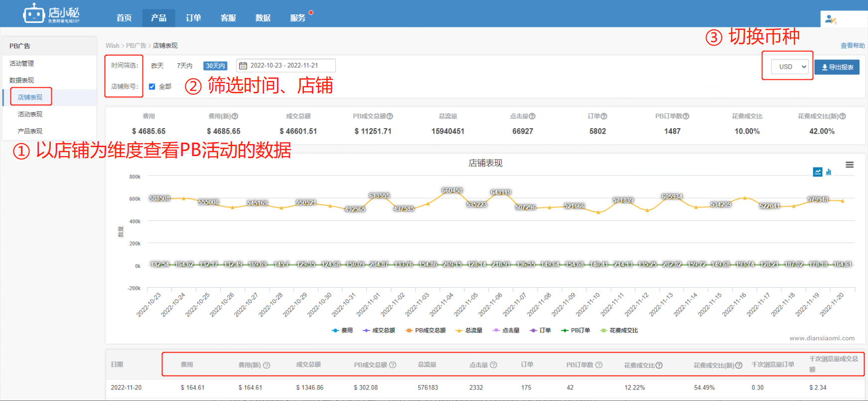Image resolution: width=868 pixels, height=401 pixels.
Task: Click help icon next to 点击量 summary
Action: (532, 116)
